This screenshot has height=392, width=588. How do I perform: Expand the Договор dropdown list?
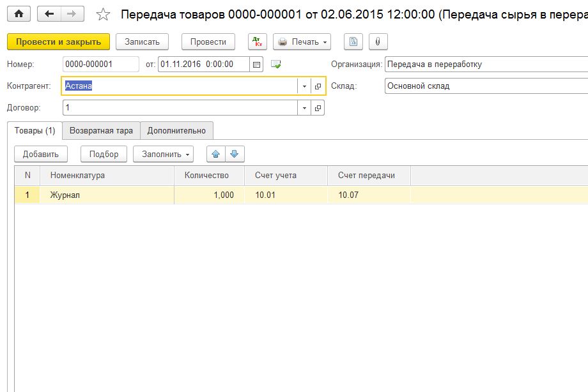point(304,108)
